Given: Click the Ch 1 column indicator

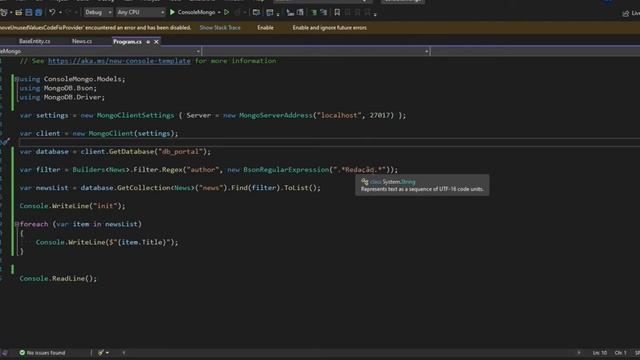Looking at the screenshot, I should tap(620, 353).
